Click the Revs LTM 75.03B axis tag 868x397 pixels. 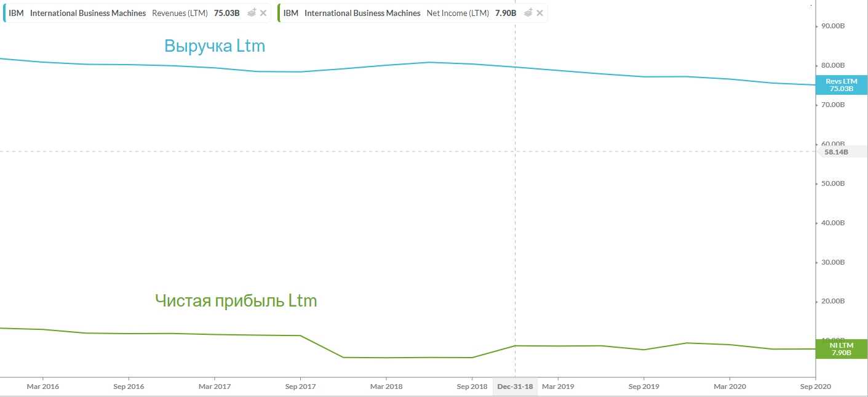(x=841, y=85)
